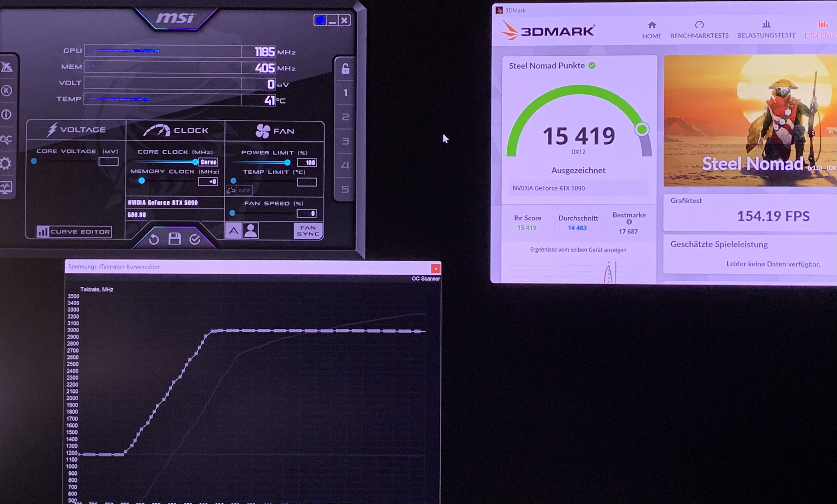
Task: Click the 3DMark logo
Action: pyautogui.click(x=547, y=31)
